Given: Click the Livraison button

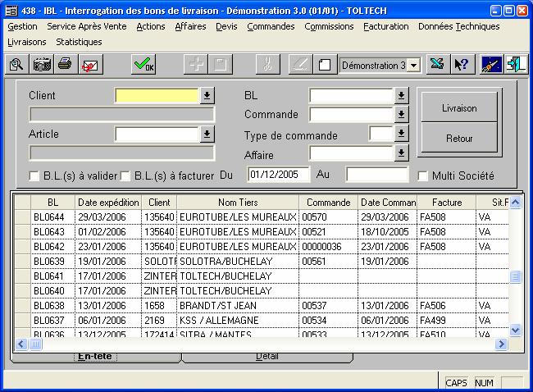Looking at the screenshot, I should (459, 108).
